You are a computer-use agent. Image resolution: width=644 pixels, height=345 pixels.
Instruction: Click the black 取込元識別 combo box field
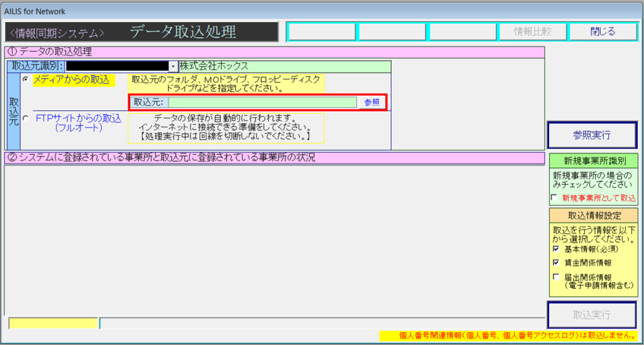tap(117, 66)
